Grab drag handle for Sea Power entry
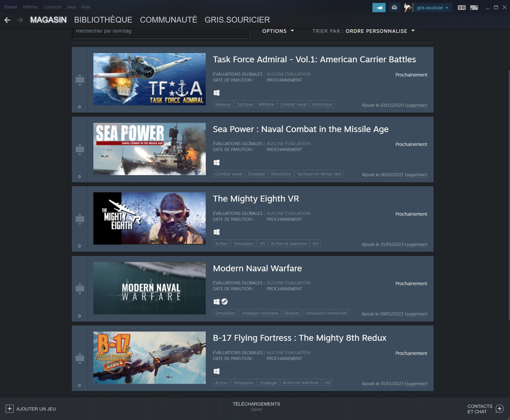Screen dimensions: 510x420 [x=80, y=149]
